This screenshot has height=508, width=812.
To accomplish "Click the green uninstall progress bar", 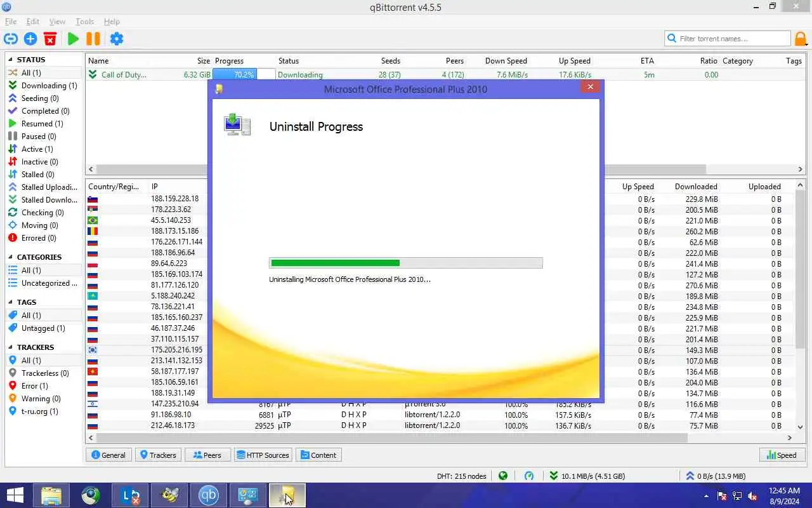I will pyautogui.click(x=405, y=263).
